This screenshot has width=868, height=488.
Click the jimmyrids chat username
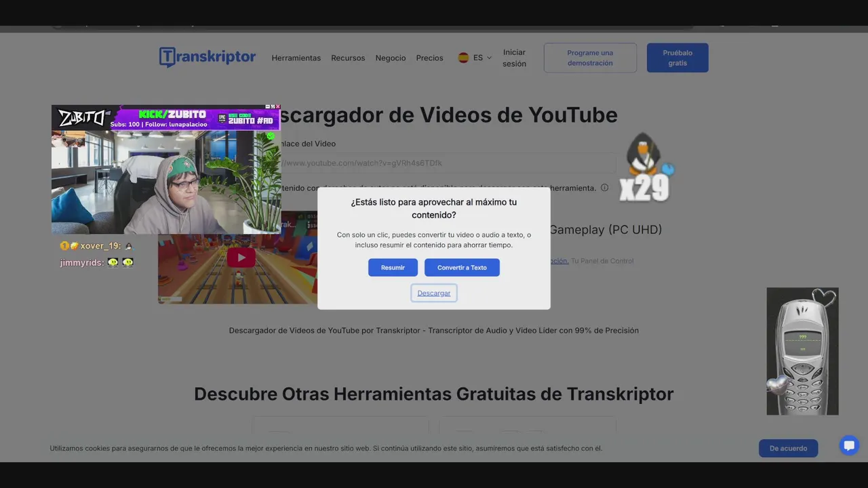tap(81, 262)
